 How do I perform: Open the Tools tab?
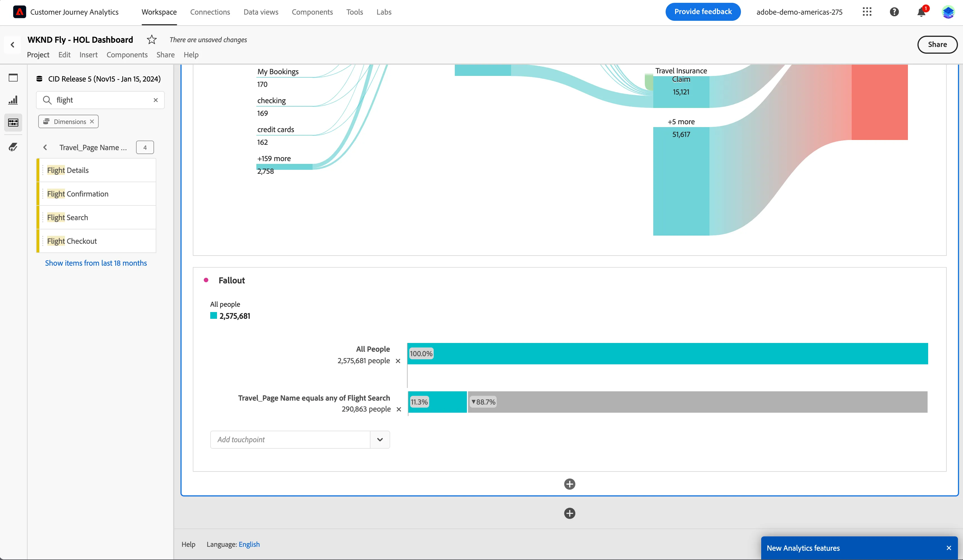[355, 12]
